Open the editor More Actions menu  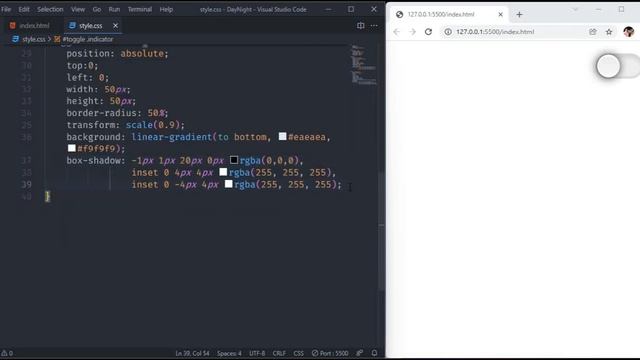coord(374,25)
